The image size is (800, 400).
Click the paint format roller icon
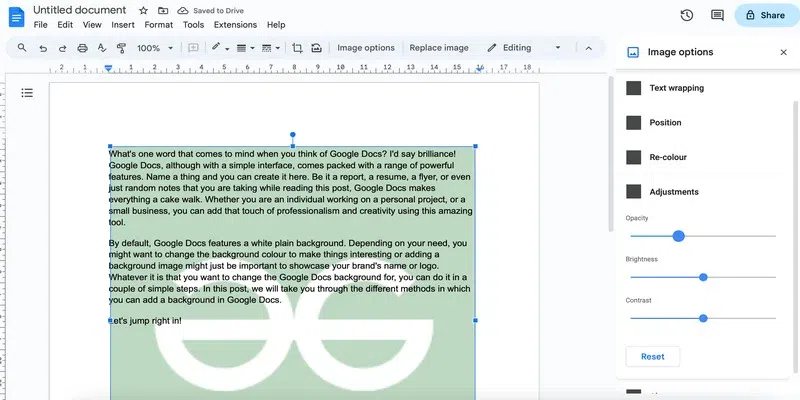121,48
